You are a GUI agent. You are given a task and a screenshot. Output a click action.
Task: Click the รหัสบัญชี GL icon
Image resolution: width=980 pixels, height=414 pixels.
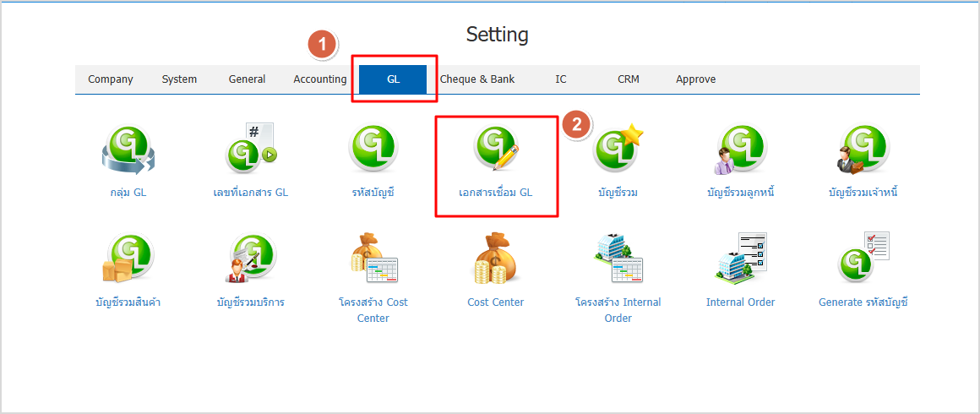click(x=373, y=150)
